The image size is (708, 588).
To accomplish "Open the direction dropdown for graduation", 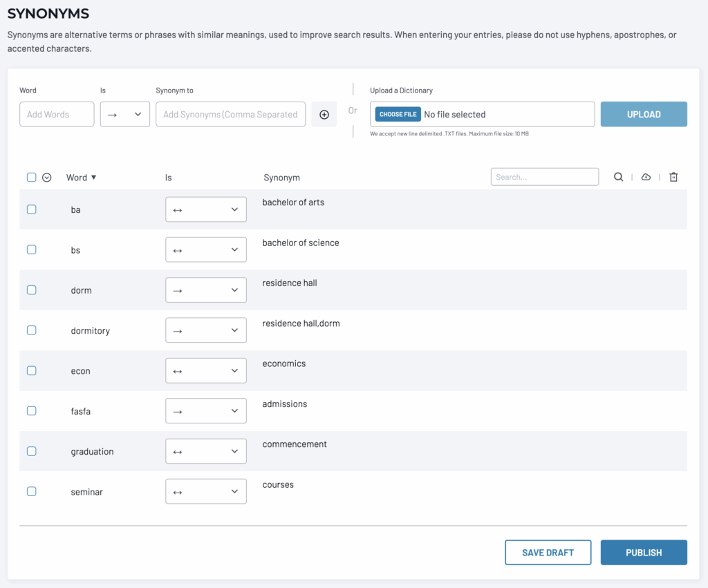I will [x=206, y=451].
